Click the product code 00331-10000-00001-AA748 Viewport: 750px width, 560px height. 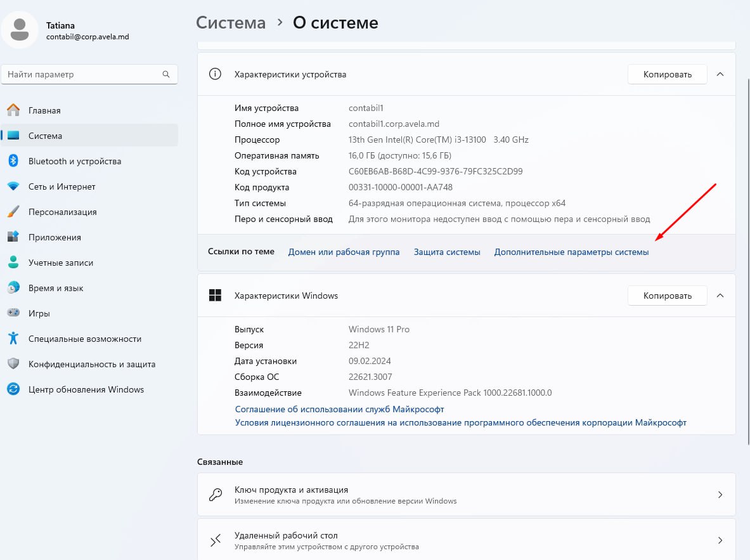point(400,187)
